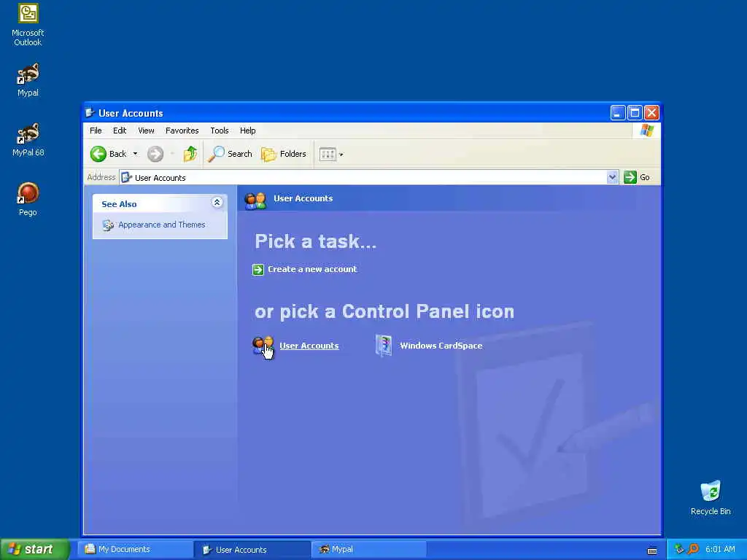The height and width of the screenshot is (560, 747).
Task: Switch to My Documents taskbar button
Action: (x=135, y=550)
